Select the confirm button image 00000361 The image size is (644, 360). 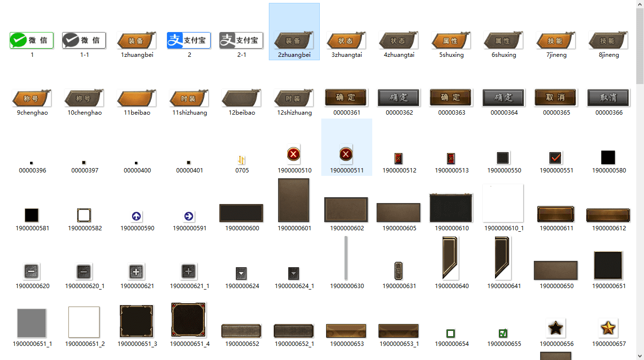coord(347,98)
